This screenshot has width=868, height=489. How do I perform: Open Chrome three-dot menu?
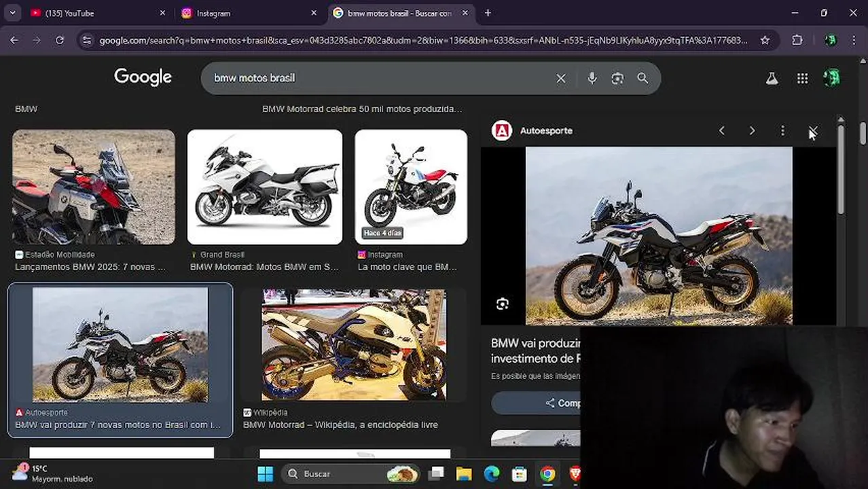point(854,40)
